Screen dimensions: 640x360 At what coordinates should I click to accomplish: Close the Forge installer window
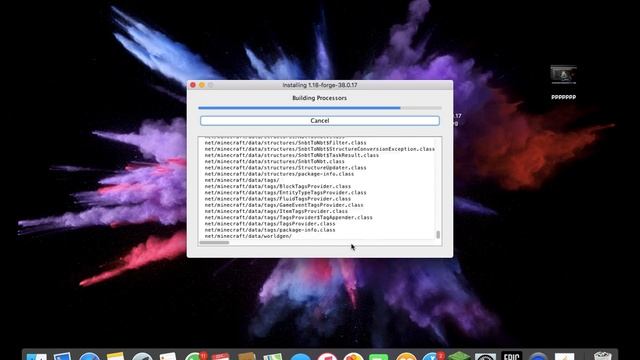193,85
